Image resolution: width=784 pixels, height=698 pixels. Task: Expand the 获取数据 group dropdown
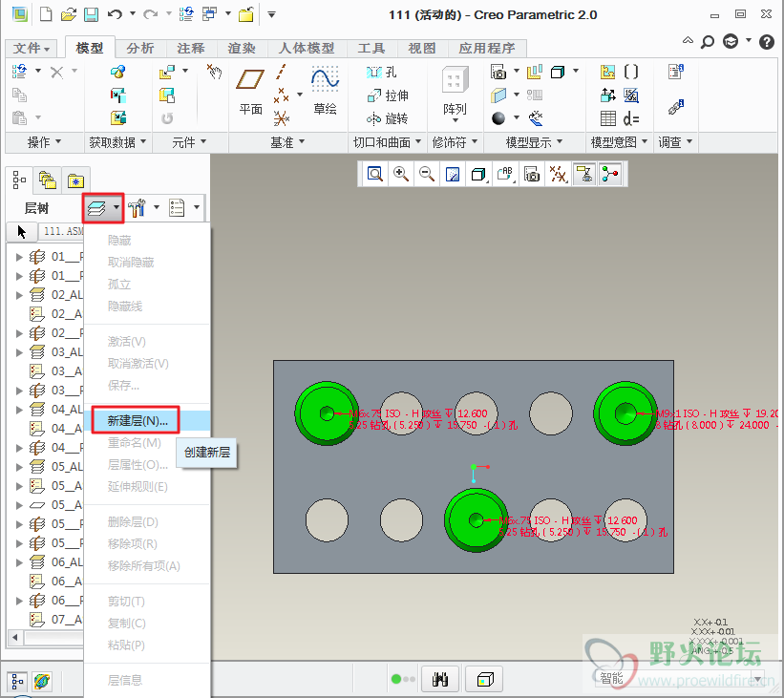(x=117, y=142)
